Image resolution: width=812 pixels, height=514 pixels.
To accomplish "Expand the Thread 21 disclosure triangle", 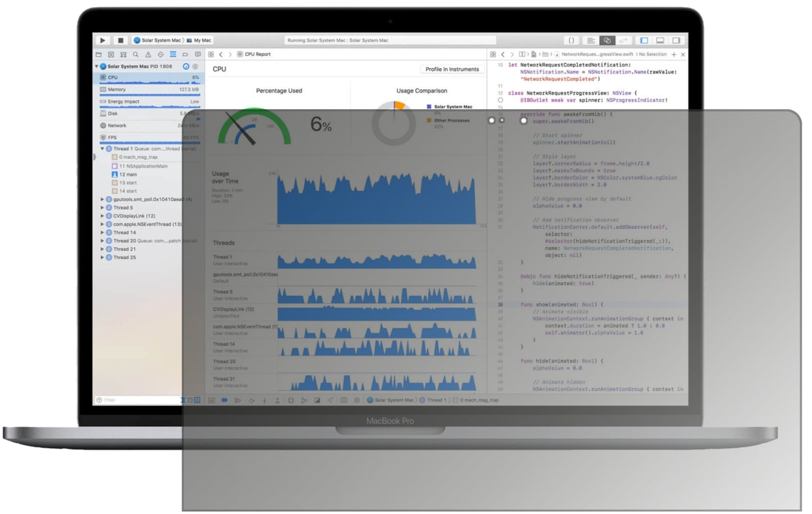I will click(x=102, y=249).
